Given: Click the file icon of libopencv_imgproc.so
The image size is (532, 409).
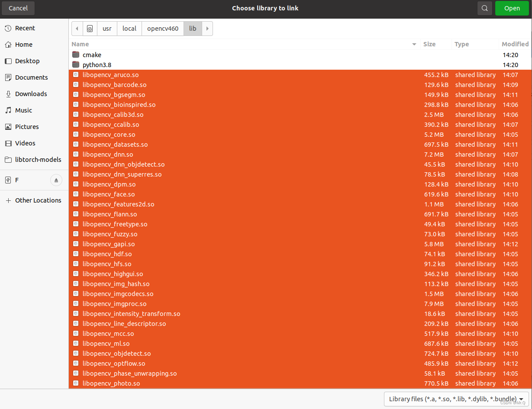Looking at the screenshot, I should tap(76, 303).
